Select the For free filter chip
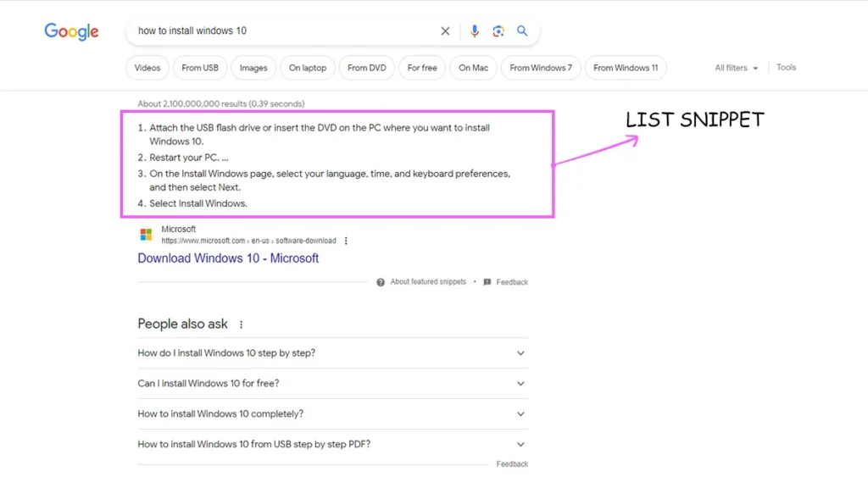This screenshot has width=868, height=488. (422, 68)
